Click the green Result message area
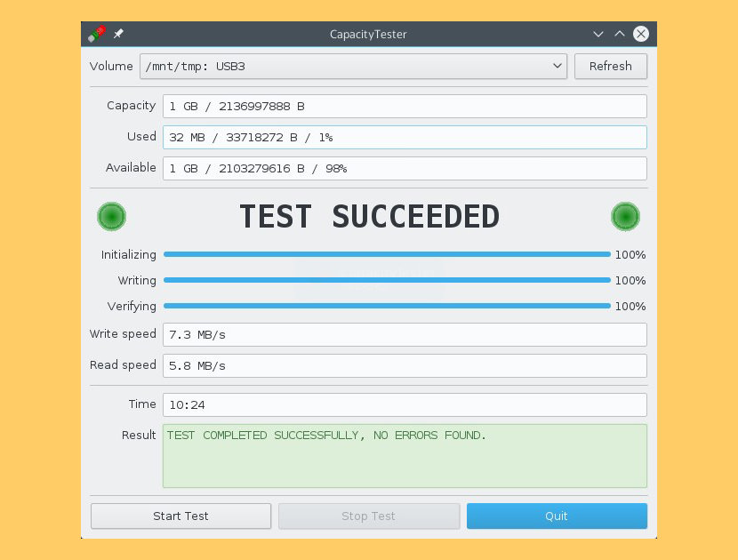This screenshot has height=560, width=738. pyautogui.click(x=405, y=457)
